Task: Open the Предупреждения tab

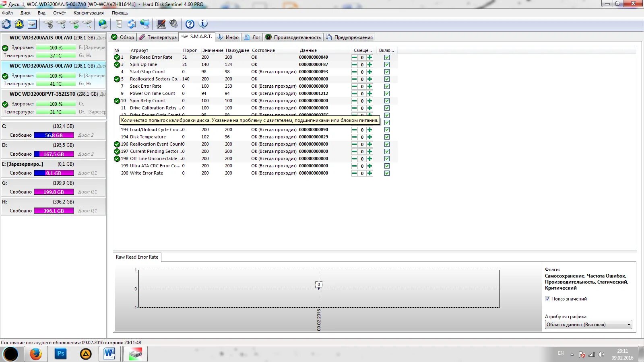Action: (349, 37)
